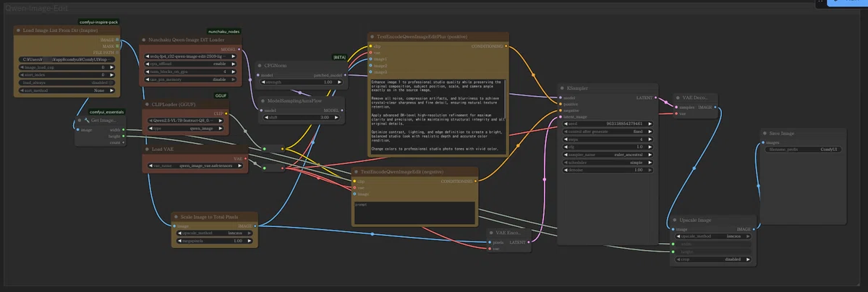Collapse the Upscale Image node title dot
This screenshot has height=292, width=868.
675,219
